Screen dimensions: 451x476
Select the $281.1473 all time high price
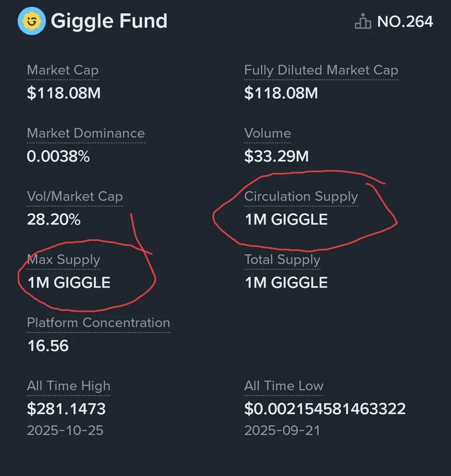(66, 409)
